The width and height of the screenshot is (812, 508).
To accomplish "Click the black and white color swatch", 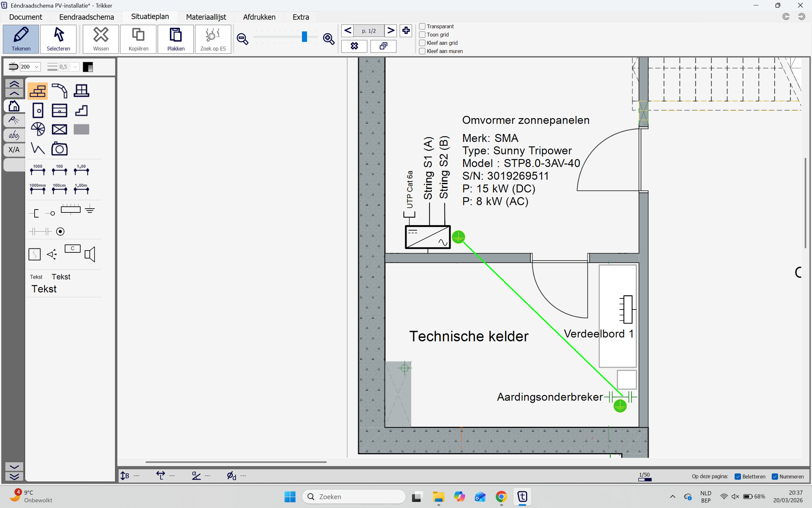I will 88,67.
